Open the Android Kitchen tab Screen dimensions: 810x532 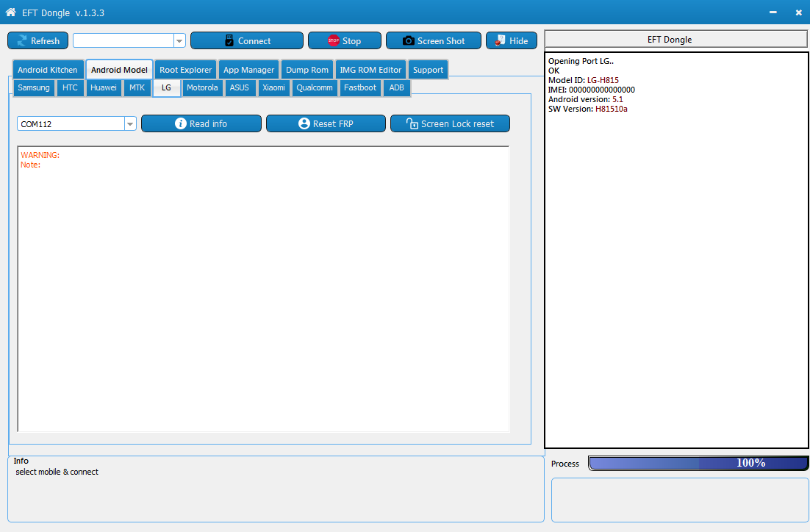48,70
